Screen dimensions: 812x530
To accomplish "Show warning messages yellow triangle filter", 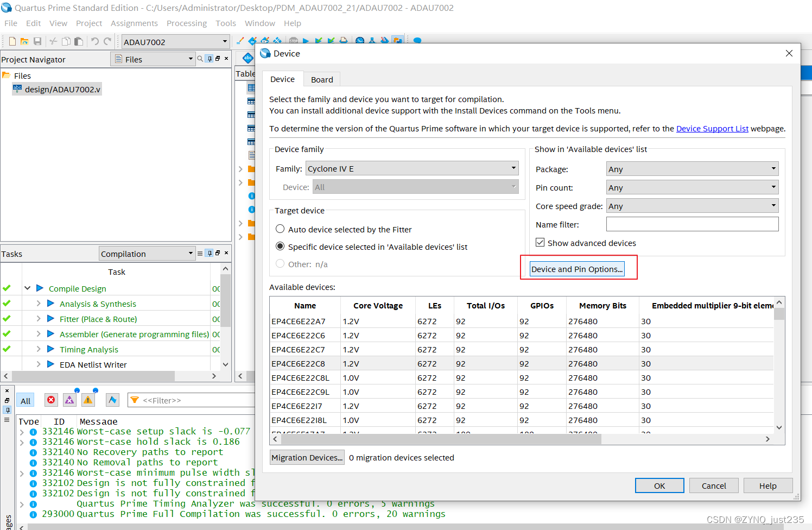I will coord(88,400).
